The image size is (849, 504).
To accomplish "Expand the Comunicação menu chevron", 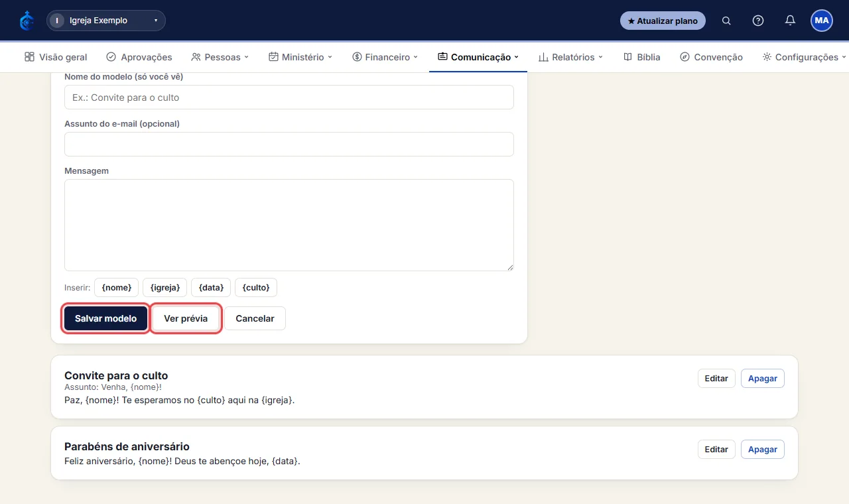I will point(516,57).
